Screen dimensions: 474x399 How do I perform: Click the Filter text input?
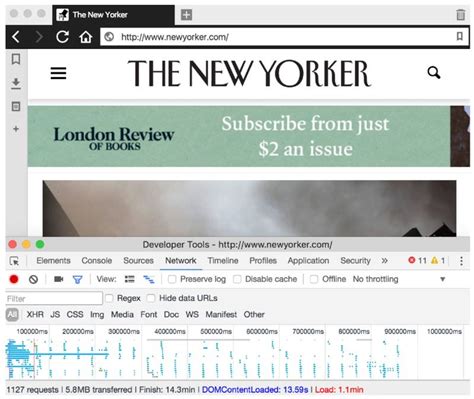pos(54,298)
